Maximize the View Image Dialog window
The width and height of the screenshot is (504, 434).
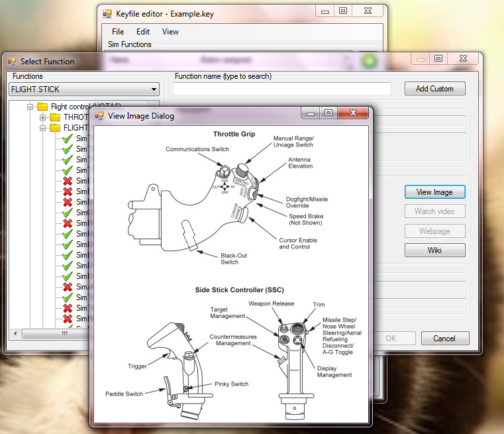click(x=328, y=114)
